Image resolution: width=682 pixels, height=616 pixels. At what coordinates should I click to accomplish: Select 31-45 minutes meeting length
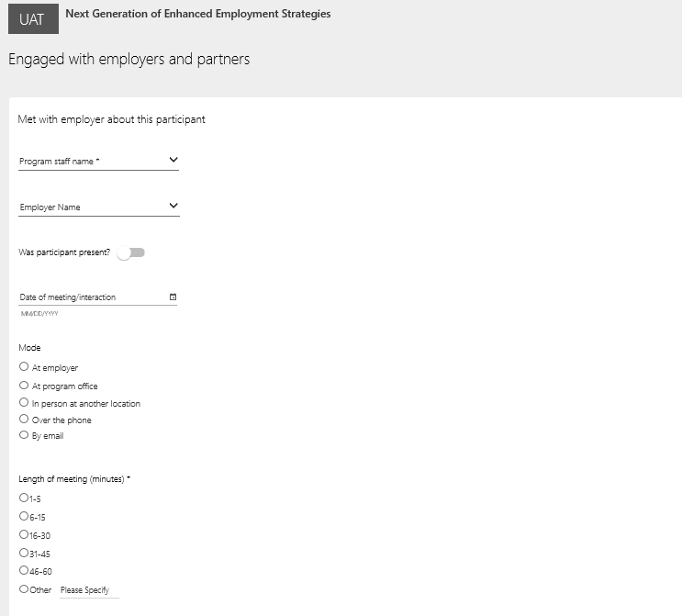pyautogui.click(x=24, y=553)
